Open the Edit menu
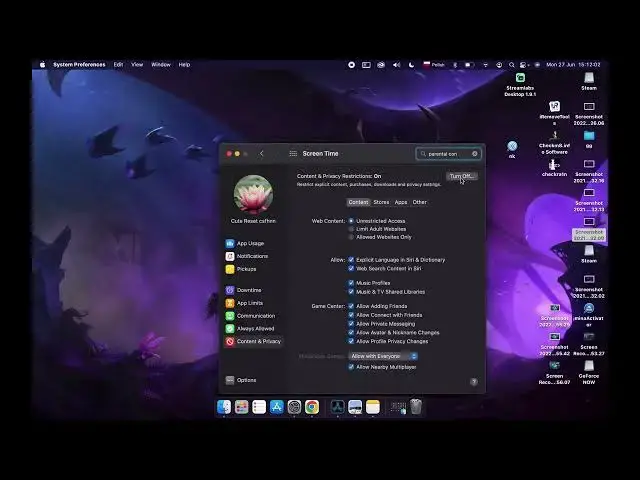 click(118, 64)
